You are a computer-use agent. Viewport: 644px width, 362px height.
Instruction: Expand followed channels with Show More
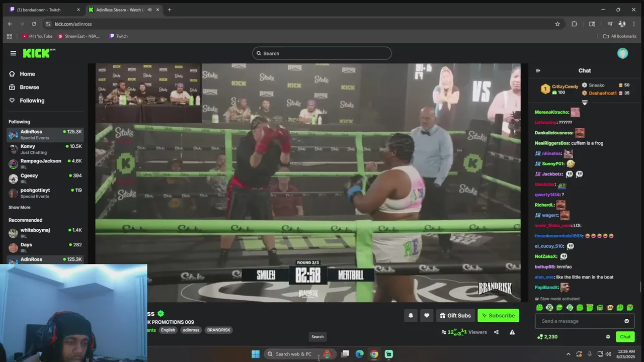pos(19,208)
